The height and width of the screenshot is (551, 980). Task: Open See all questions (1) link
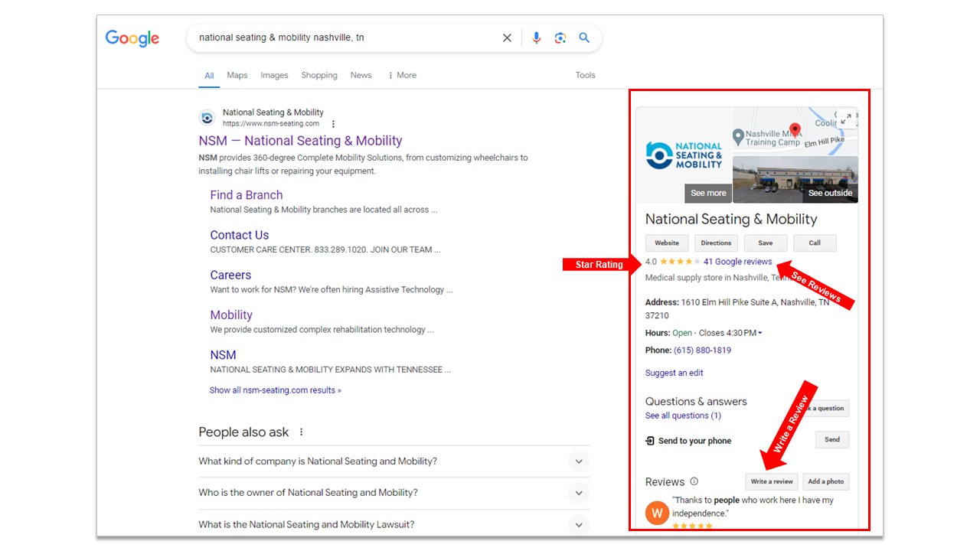(x=683, y=416)
